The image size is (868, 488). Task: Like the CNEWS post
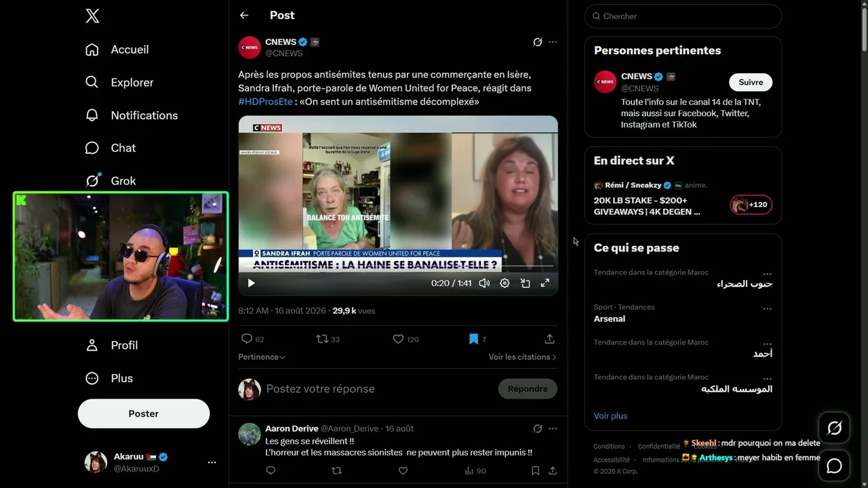(x=406, y=339)
